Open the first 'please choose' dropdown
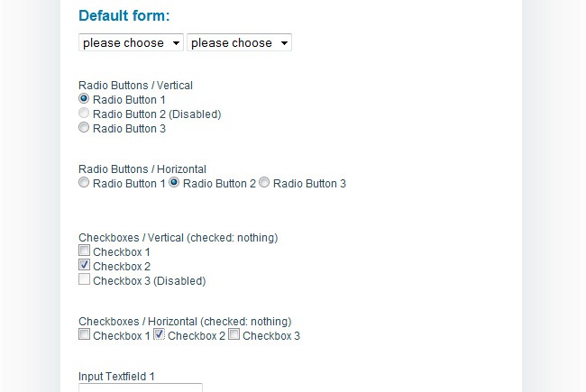The height and width of the screenshot is (392, 586). [131, 42]
